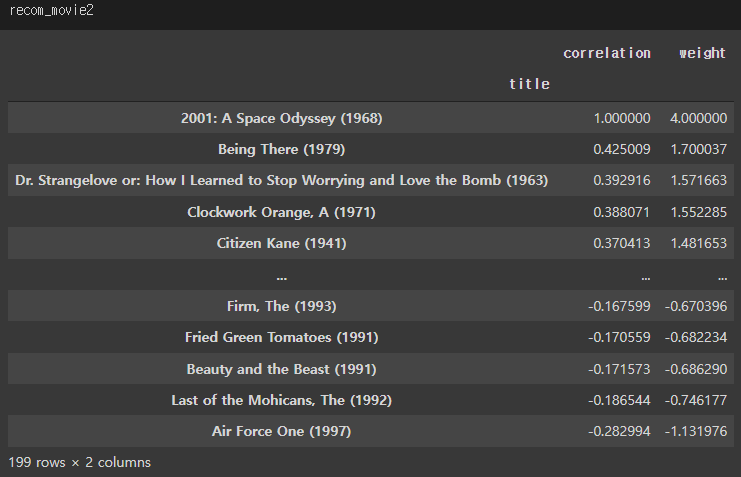Click the recom_movie2 code cell text
The height and width of the screenshot is (477, 741).
click(x=52, y=10)
